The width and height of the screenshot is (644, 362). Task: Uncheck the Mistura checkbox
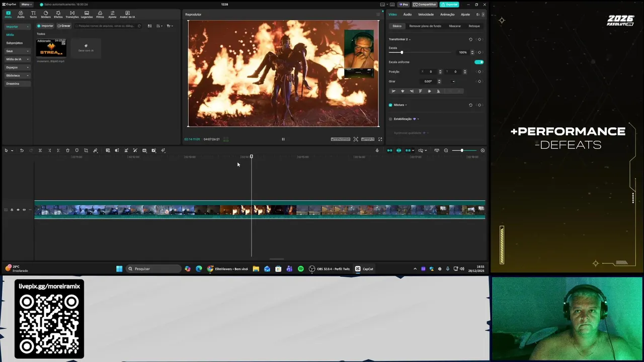point(390,105)
